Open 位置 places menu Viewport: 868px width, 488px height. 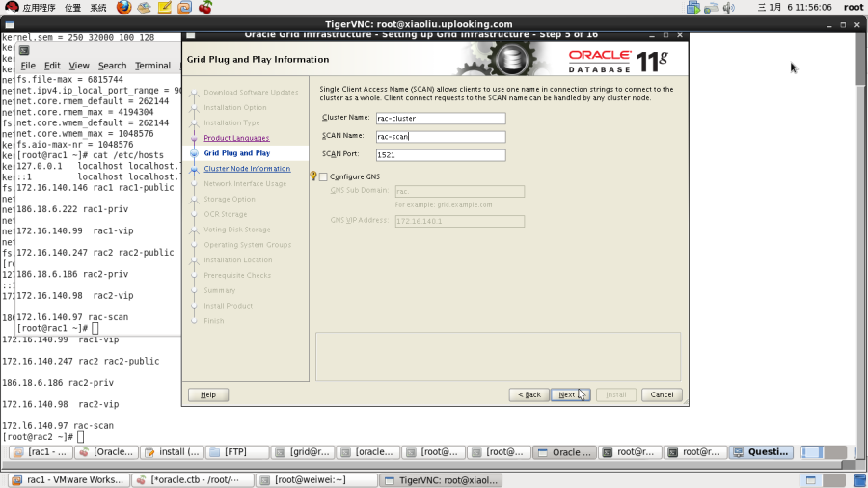(x=72, y=7)
